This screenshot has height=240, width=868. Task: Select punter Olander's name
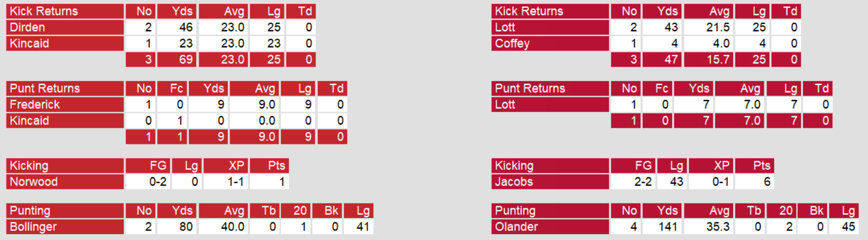pyautogui.click(x=516, y=227)
